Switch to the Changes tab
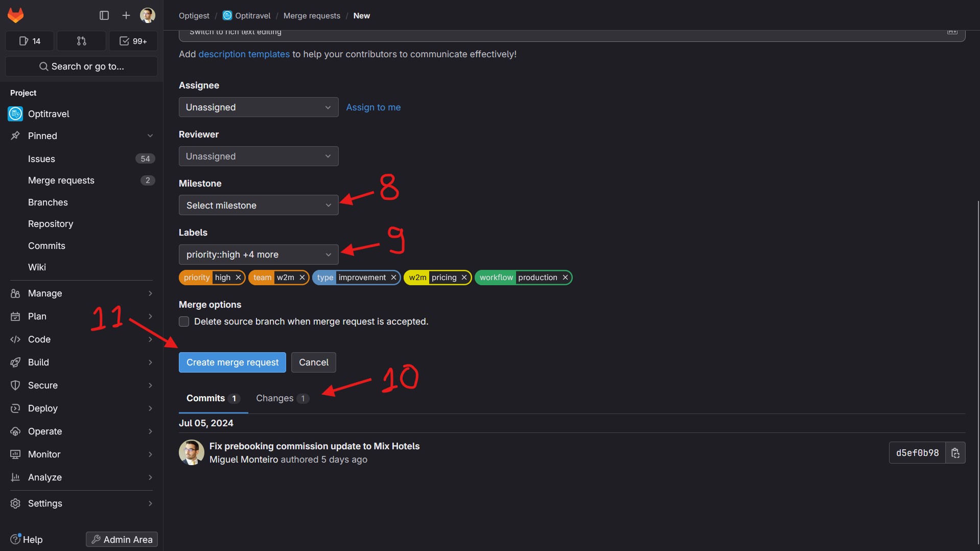The height and width of the screenshot is (551, 980). pos(282,398)
